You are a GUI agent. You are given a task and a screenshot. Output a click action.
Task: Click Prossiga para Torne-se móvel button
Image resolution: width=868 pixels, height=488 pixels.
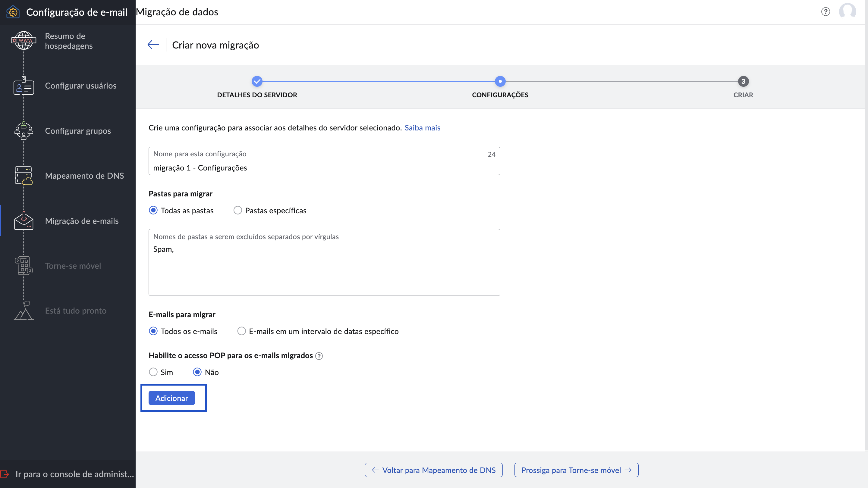point(576,470)
